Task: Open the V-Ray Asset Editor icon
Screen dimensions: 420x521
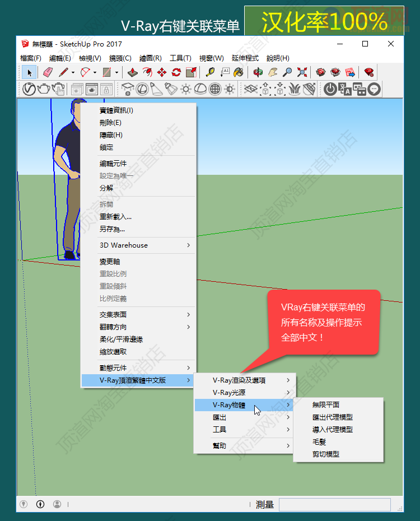Action: [29, 90]
